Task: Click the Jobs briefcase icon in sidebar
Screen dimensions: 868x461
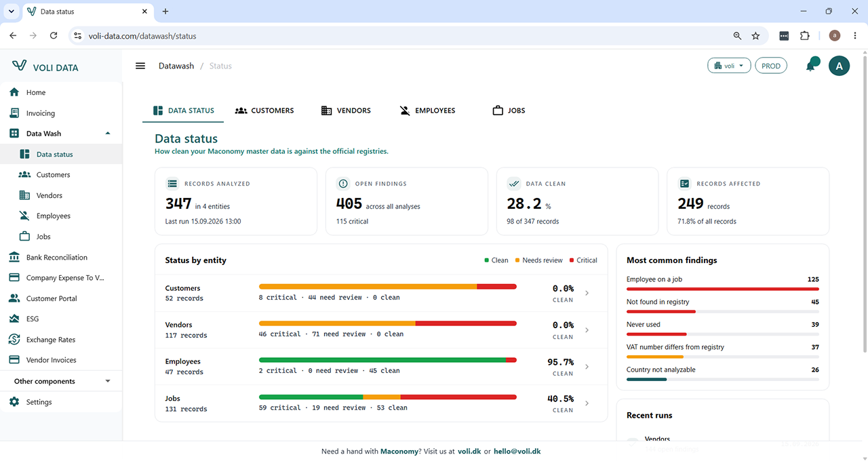Action: (x=25, y=237)
